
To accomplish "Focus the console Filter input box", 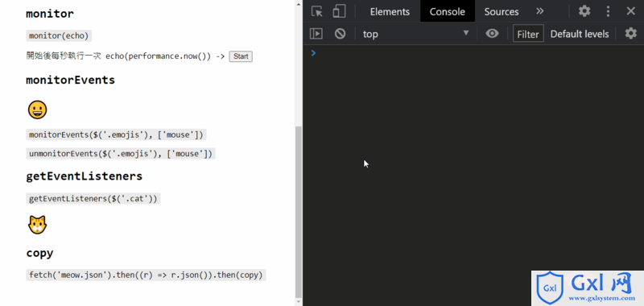I will [x=528, y=34].
